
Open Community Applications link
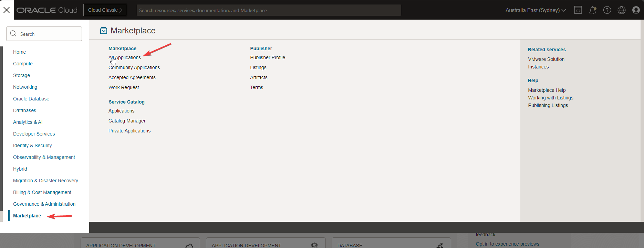(134, 67)
